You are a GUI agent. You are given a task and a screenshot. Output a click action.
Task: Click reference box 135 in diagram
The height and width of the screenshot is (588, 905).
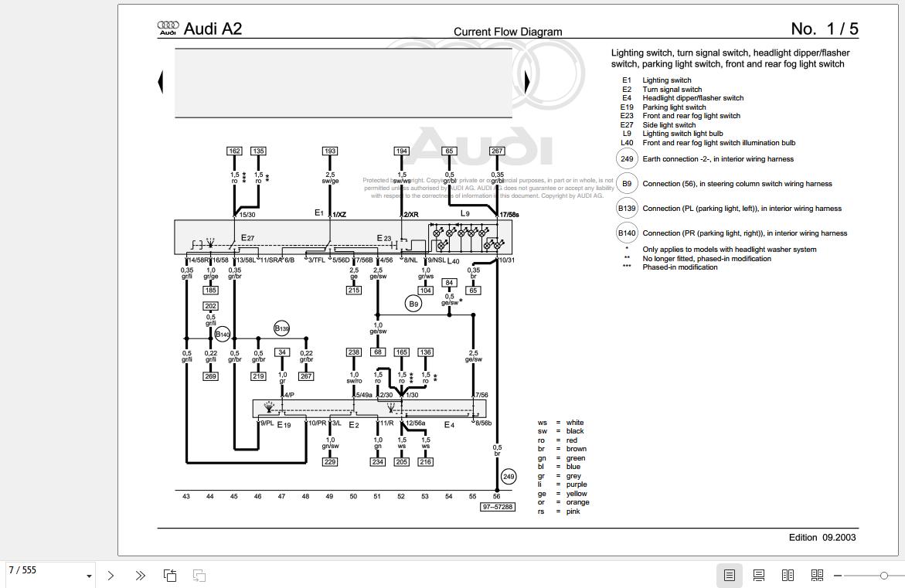258,151
